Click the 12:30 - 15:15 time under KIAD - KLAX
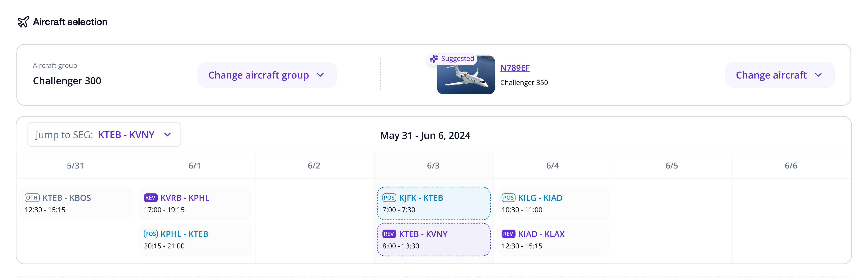The image size is (868, 280). (x=522, y=246)
